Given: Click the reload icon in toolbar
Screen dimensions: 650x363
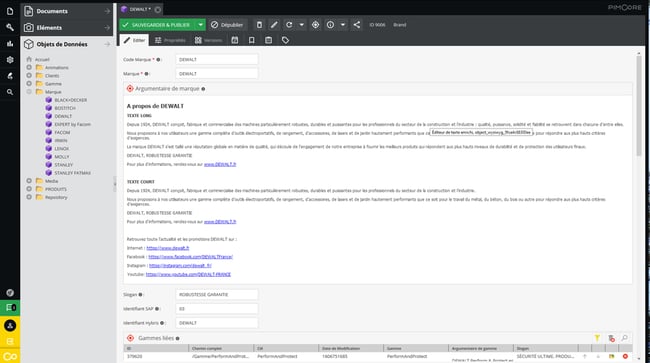Looking at the screenshot, I should click(289, 25).
